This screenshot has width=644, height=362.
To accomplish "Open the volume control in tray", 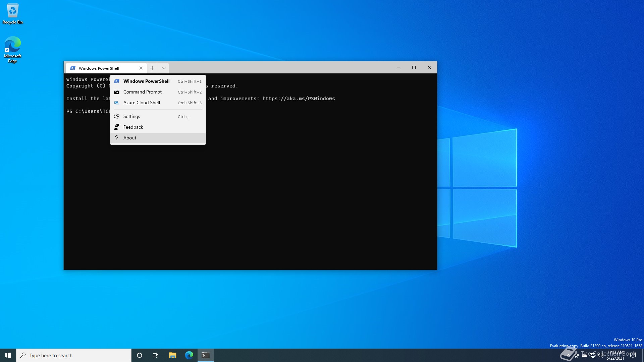I will [601, 355].
